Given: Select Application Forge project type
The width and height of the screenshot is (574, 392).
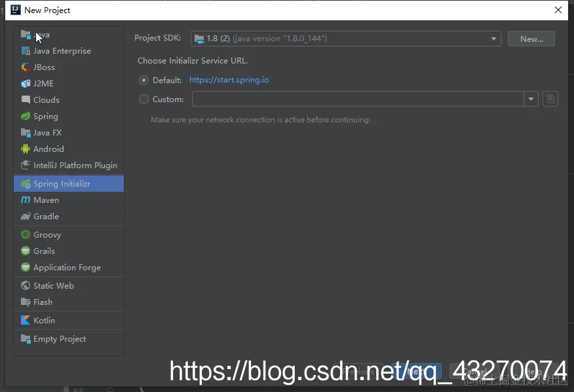Looking at the screenshot, I should point(69,267).
